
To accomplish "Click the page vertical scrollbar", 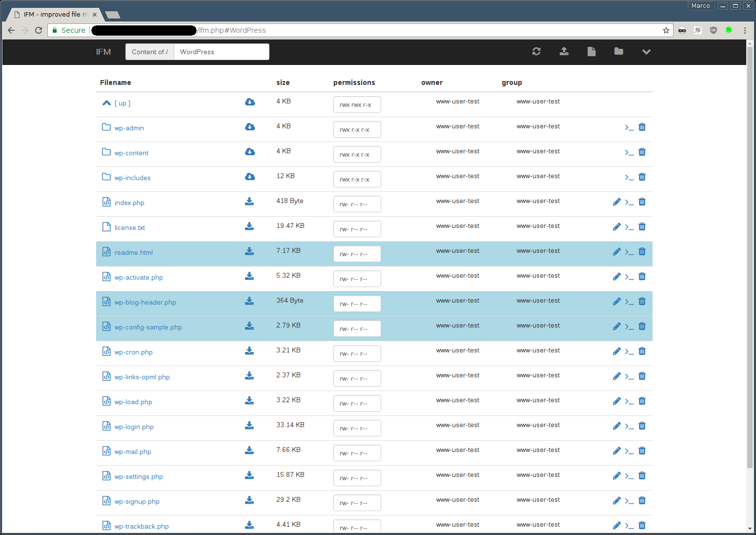I will [750, 256].
